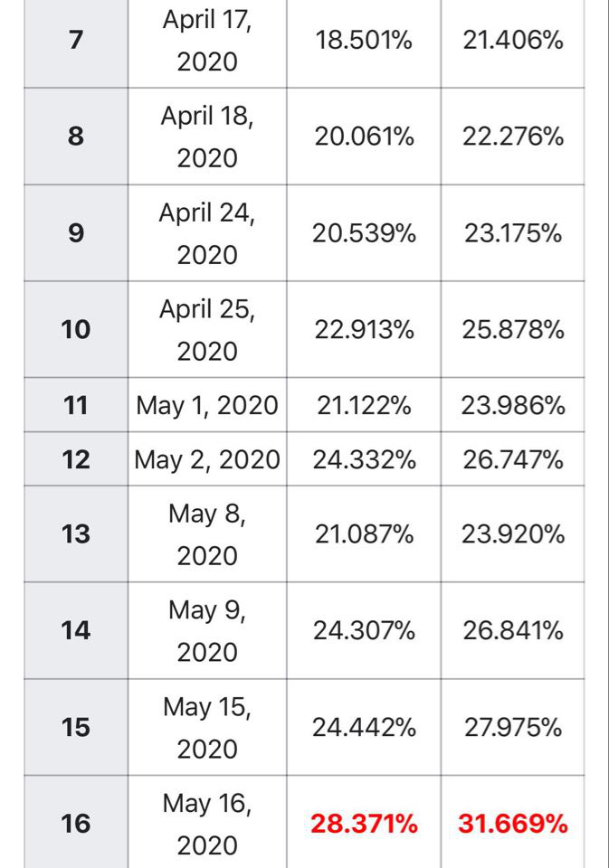
Task: Select the May 1, 2020 date cell
Action: (x=207, y=405)
